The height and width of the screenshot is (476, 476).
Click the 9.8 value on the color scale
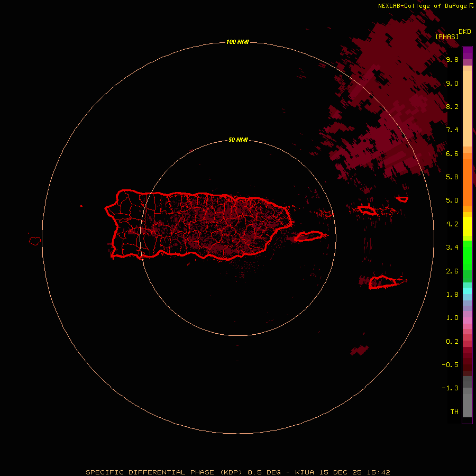[452, 59]
